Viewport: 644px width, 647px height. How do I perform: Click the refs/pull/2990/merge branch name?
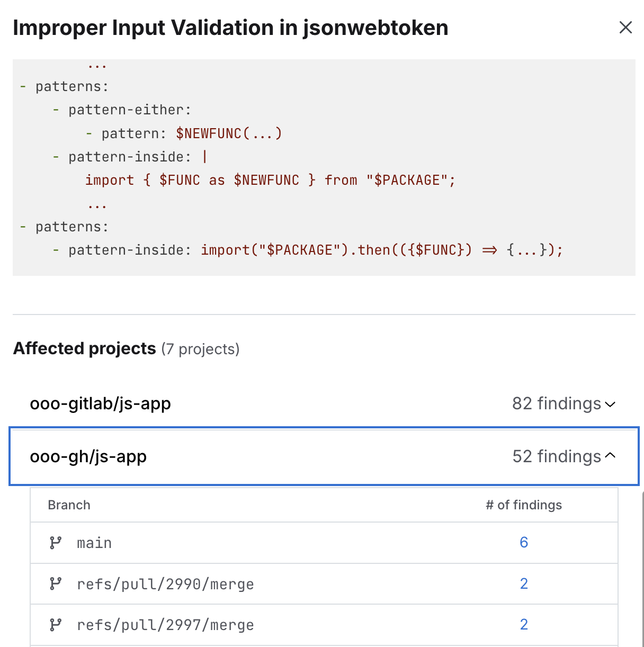[x=165, y=584]
